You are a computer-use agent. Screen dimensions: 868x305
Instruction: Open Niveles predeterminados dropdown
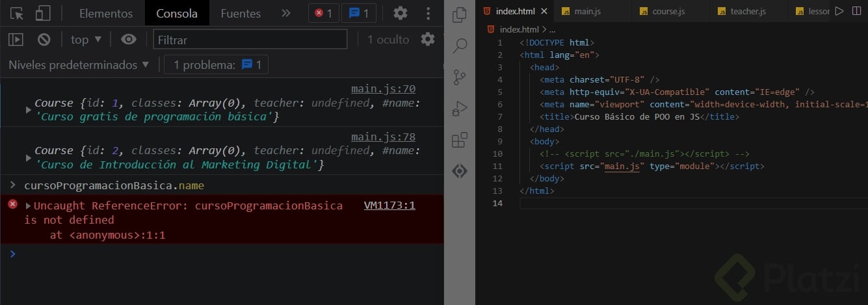click(79, 65)
